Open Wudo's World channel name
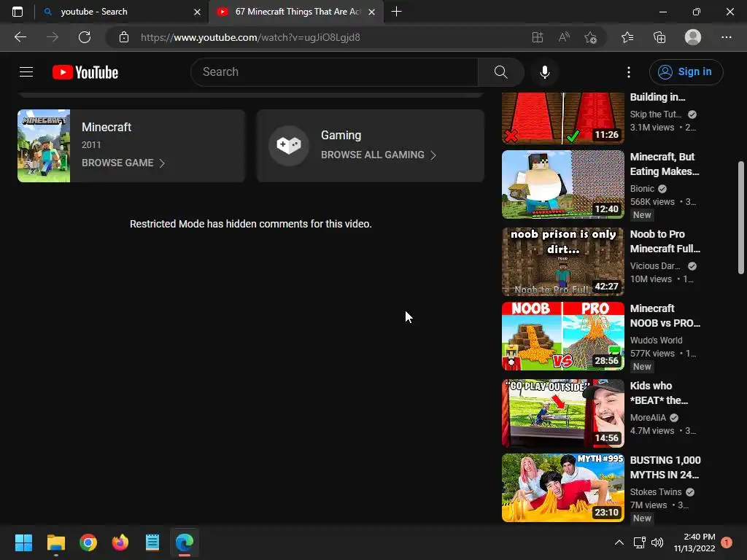This screenshot has width=747, height=560. (x=656, y=341)
